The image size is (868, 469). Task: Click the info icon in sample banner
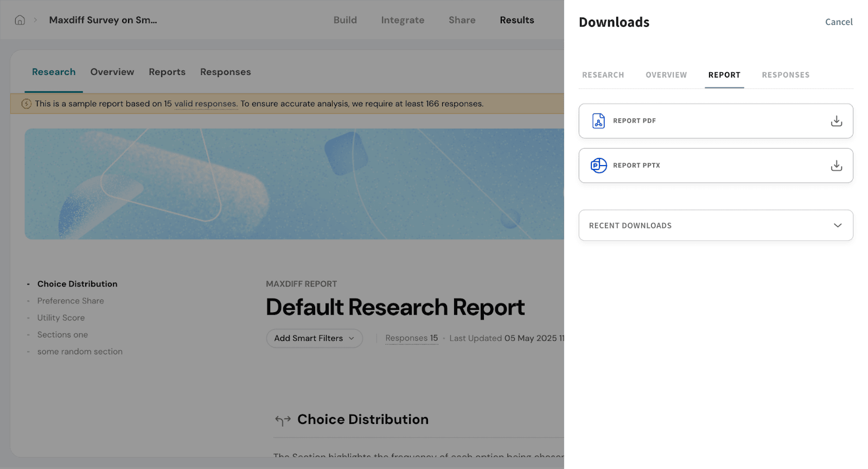(26, 104)
